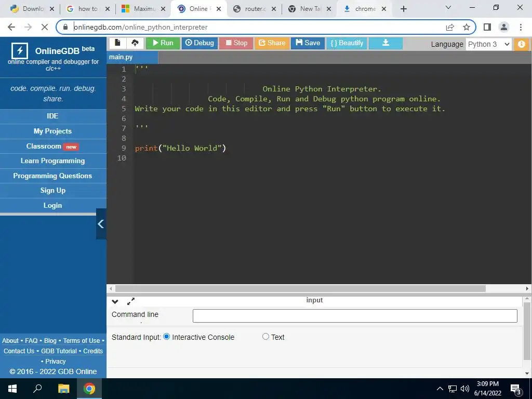The width and height of the screenshot is (532, 399).
Task: Select the main.py file tab
Action: pyautogui.click(x=132, y=57)
